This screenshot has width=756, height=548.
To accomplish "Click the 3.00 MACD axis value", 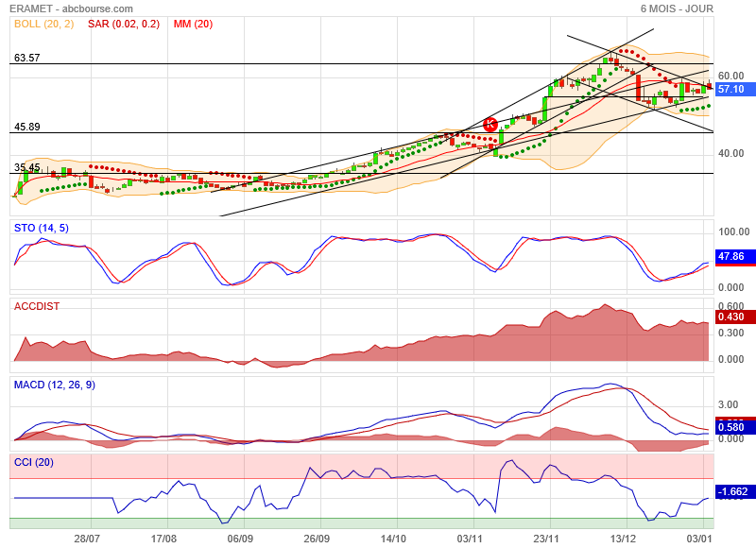I will (728, 404).
